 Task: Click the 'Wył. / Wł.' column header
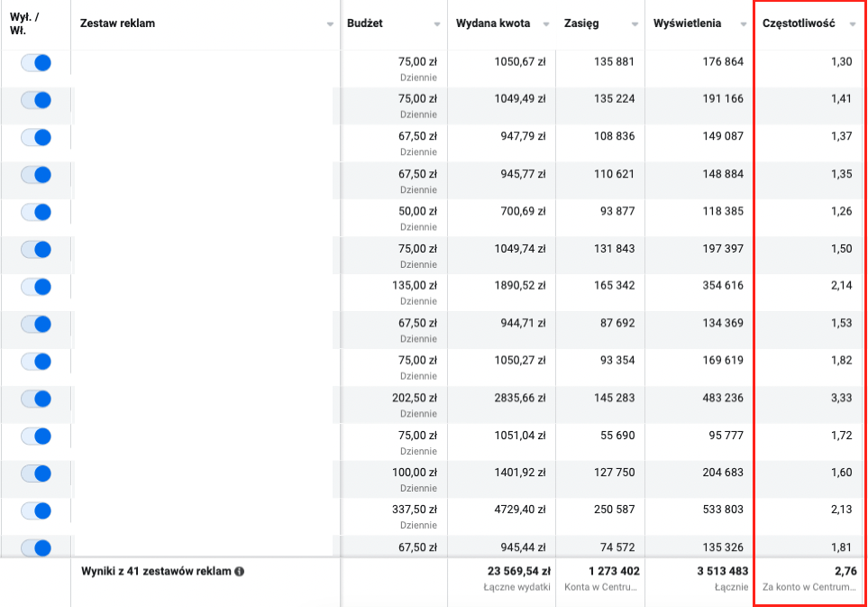[25, 23]
